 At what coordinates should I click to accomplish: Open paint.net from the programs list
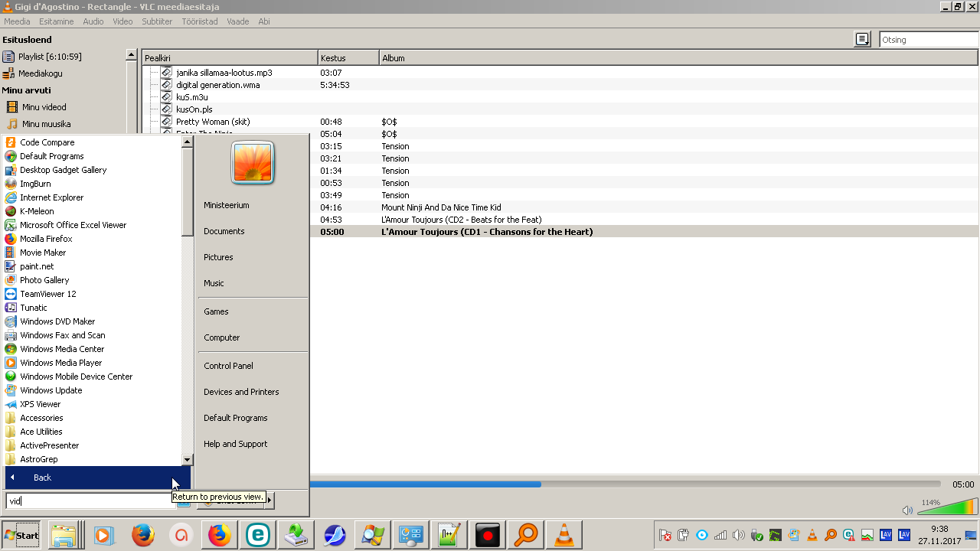(37, 266)
